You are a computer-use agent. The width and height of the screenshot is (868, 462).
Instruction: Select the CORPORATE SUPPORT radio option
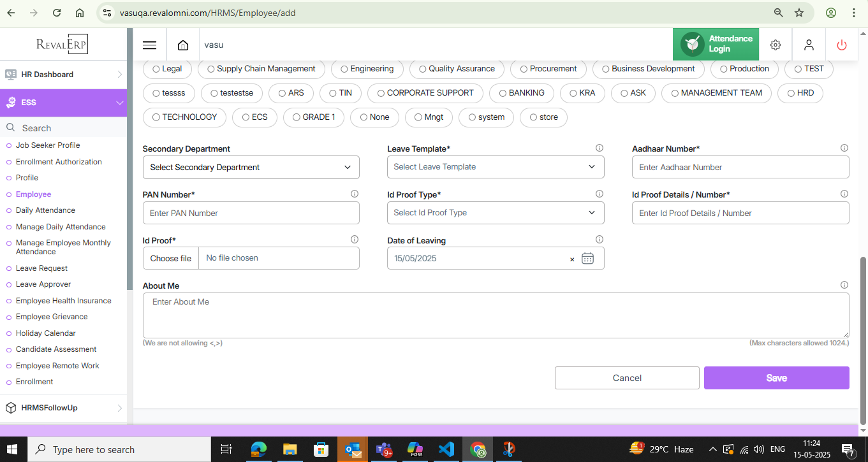tap(381, 93)
